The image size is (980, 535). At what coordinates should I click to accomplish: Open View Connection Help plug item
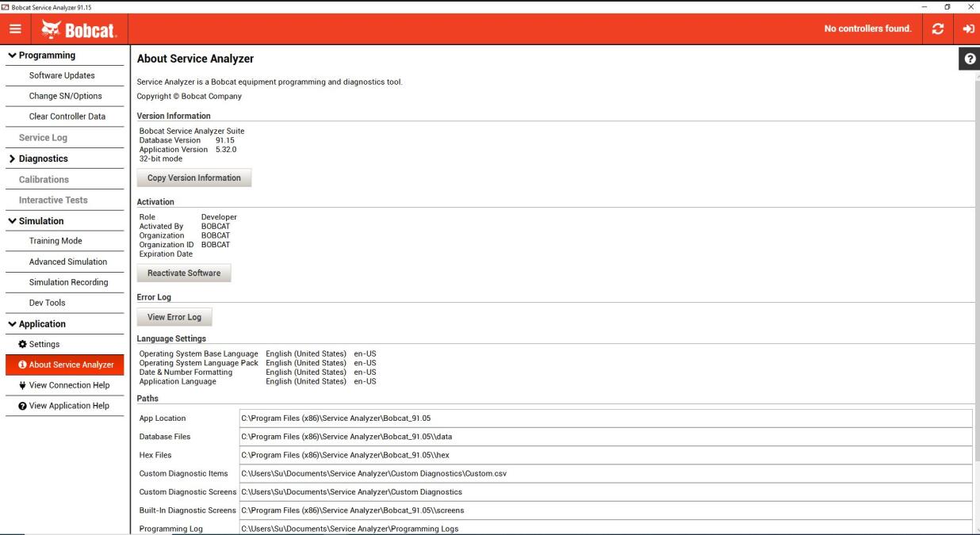(x=63, y=385)
